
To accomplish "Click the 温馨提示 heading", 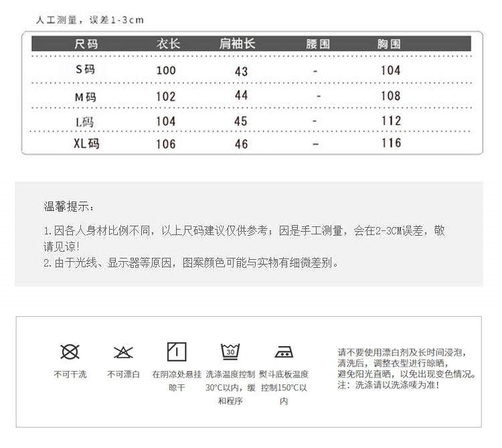I will tap(69, 206).
